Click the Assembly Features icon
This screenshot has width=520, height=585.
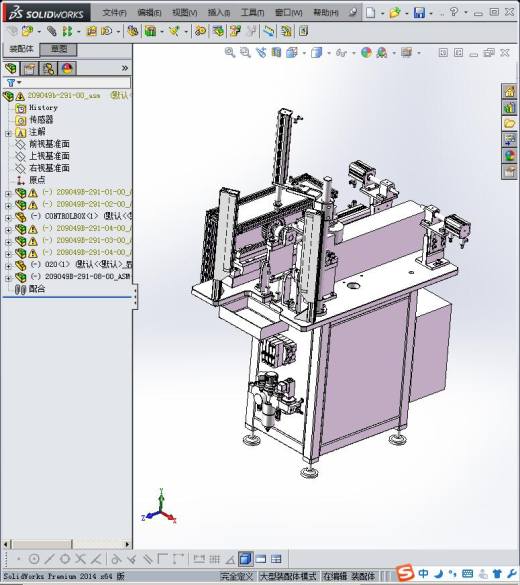(x=150, y=31)
